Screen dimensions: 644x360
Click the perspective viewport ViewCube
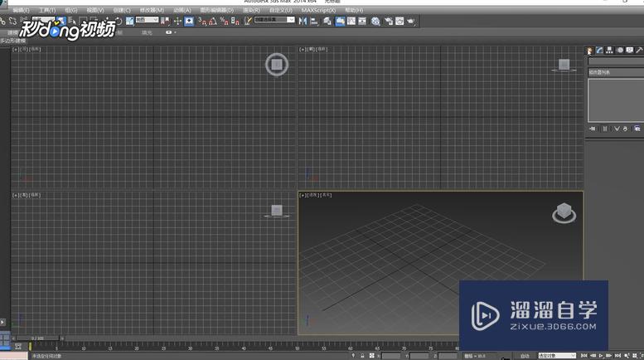(564, 213)
